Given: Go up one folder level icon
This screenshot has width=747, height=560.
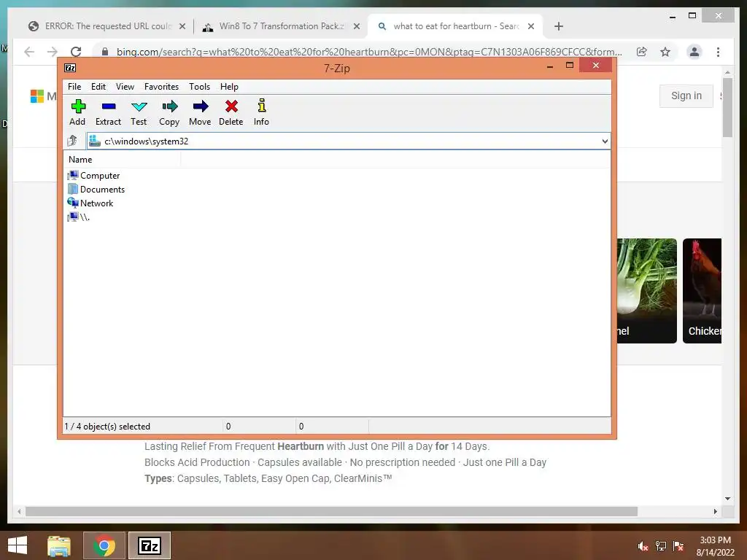Looking at the screenshot, I should click(72, 141).
